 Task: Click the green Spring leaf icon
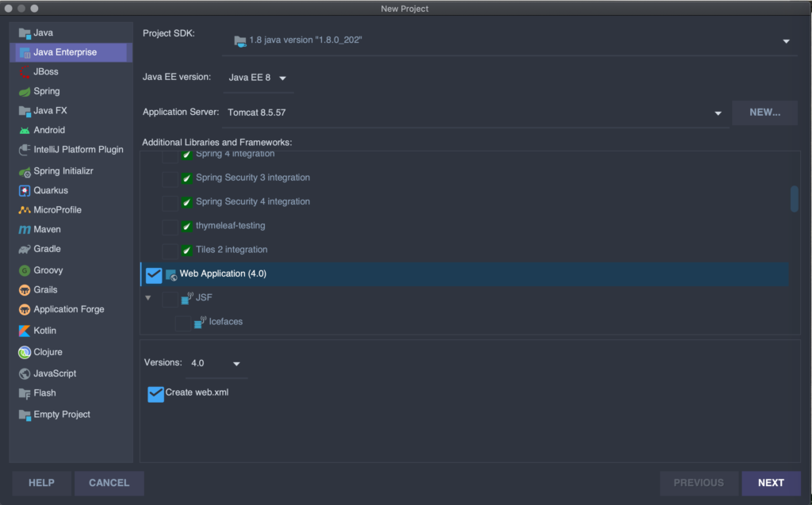point(25,92)
